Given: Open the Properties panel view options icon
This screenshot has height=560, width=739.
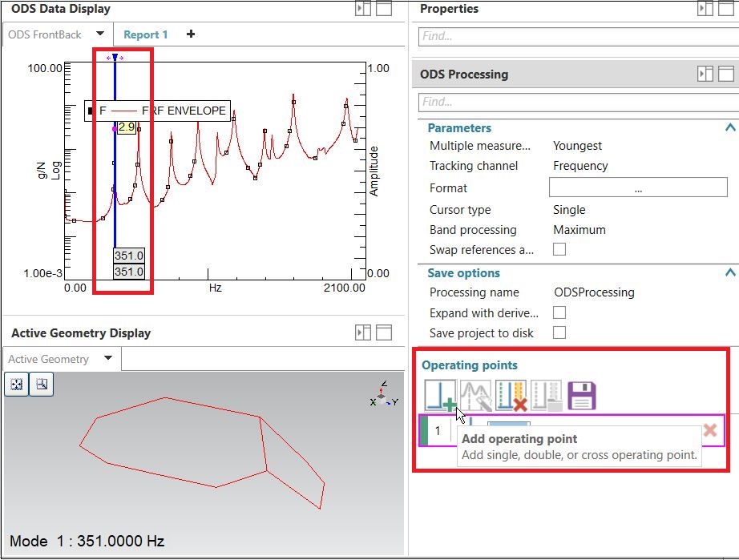Looking at the screenshot, I should click(705, 8).
